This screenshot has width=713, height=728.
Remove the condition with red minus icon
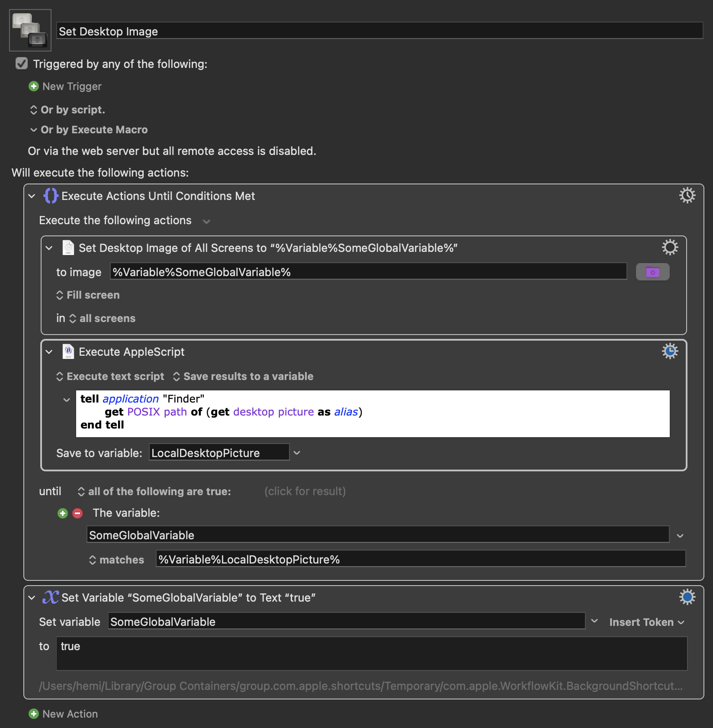(77, 513)
